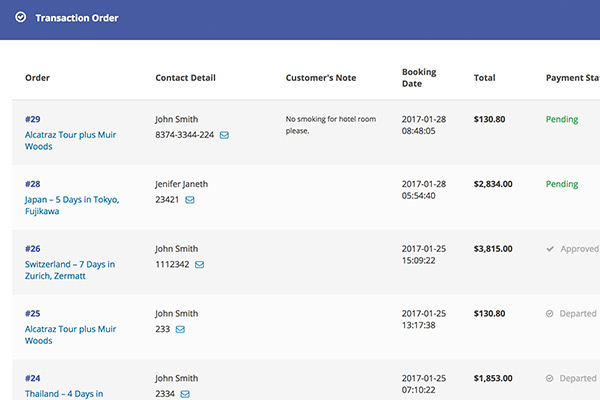Click the Approved checkmark icon for order #26
Viewport: 600px width, 400px height.
click(550, 249)
